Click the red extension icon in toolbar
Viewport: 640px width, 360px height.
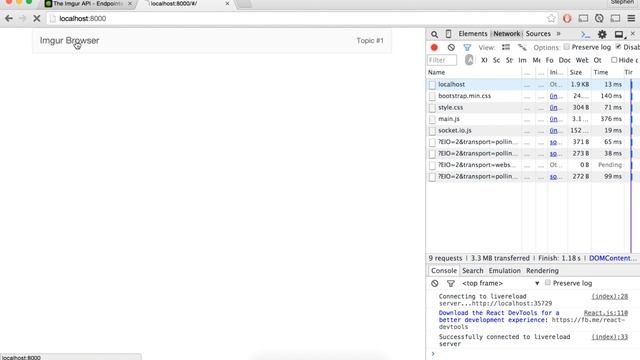(x=567, y=18)
